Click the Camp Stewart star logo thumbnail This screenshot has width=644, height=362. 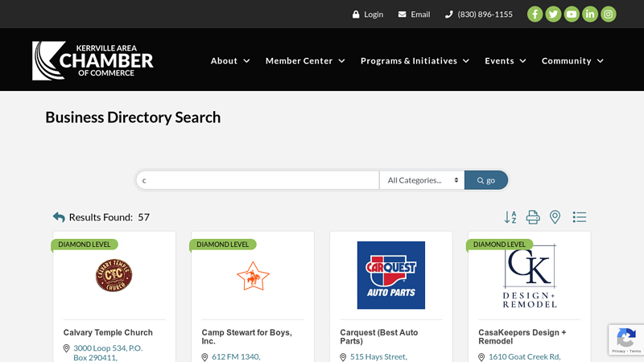(x=253, y=276)
